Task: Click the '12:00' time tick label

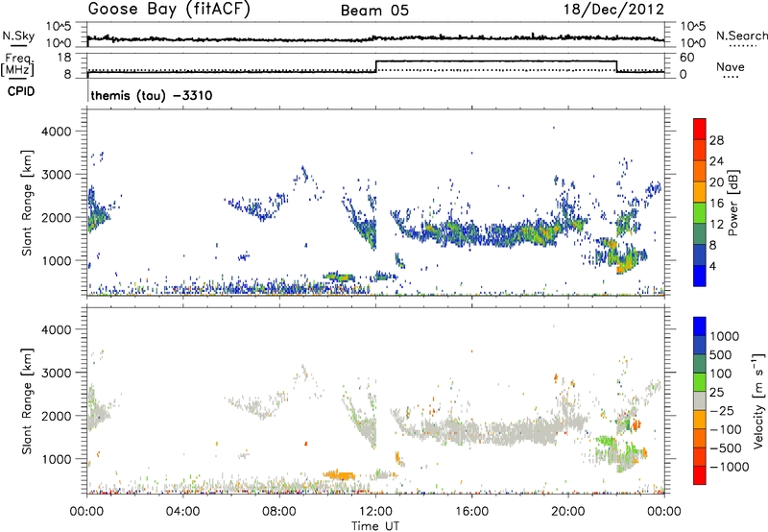Action: [x=375, y=512]
